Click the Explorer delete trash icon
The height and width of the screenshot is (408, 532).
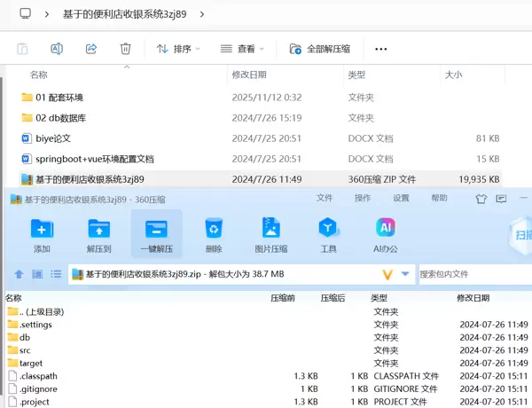point(126,49)
